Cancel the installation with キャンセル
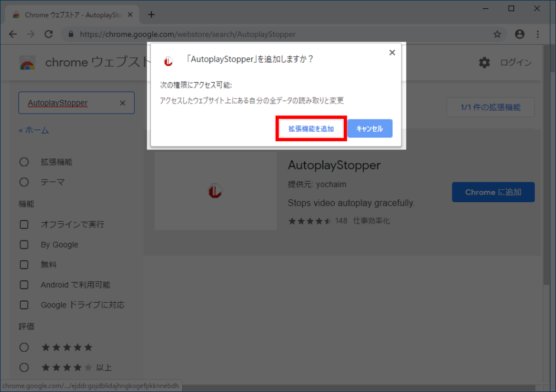 tap(370, 128)
